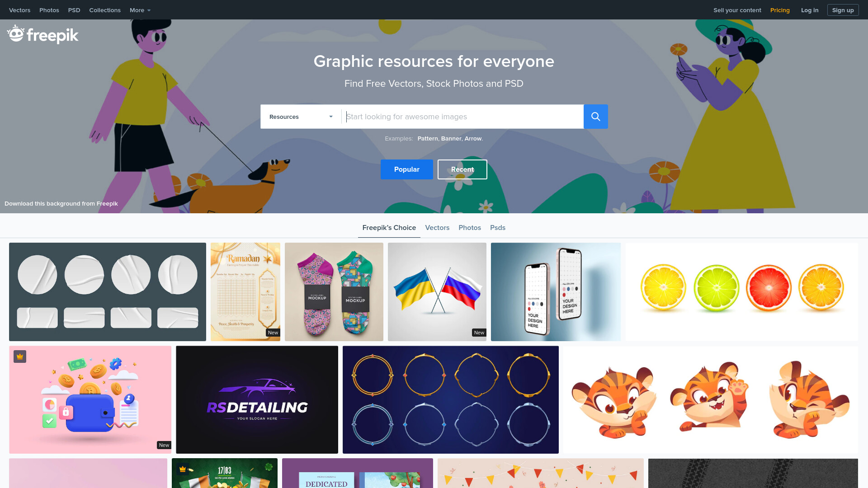Click the Freepik logo

coord(43,34)
